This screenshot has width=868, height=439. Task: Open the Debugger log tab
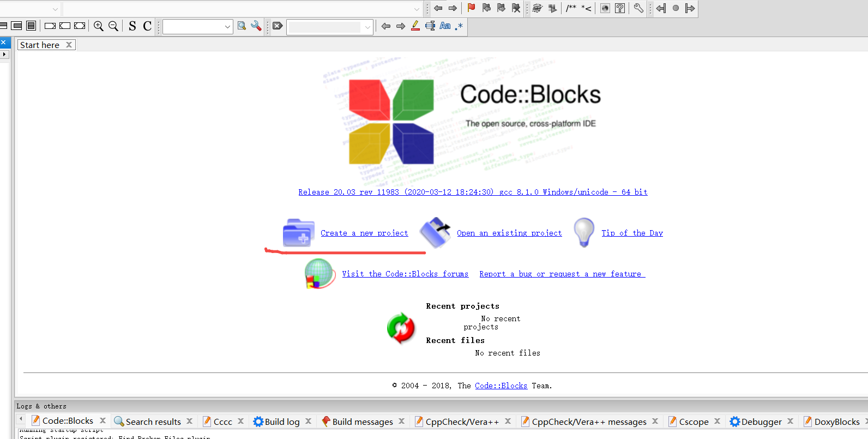point(761,422)
